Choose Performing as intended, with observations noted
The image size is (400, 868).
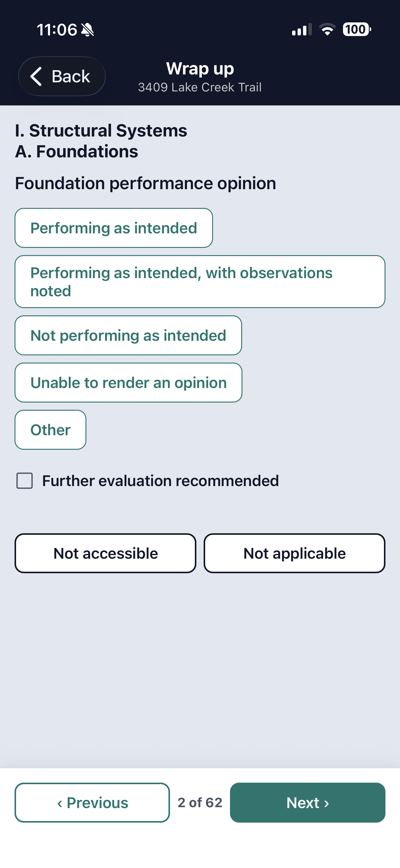coord(200,282)
